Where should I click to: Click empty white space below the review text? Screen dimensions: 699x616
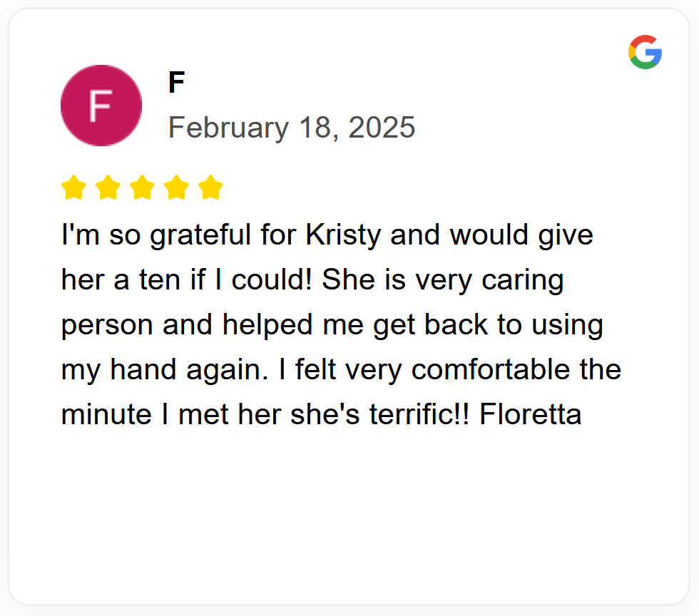pyautogui.click(x=348, y=513)
